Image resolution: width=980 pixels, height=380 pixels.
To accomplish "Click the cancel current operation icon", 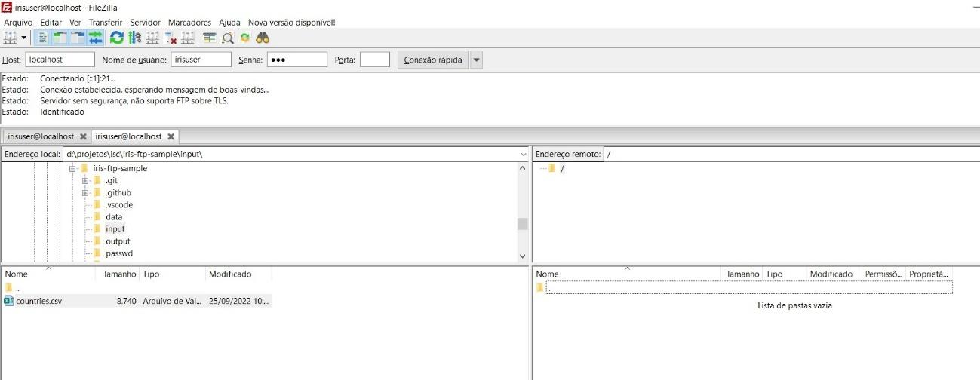I will click(x=152, y=37).
